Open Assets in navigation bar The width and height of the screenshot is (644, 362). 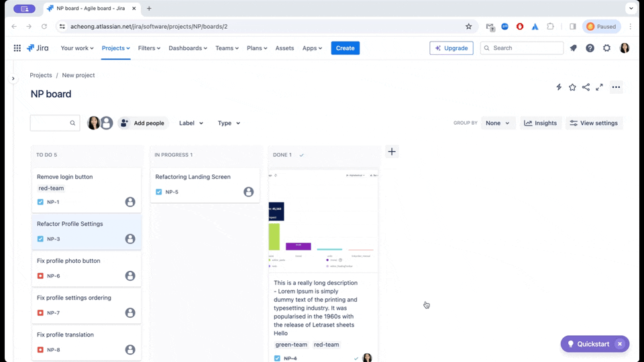tap(284, 48)
